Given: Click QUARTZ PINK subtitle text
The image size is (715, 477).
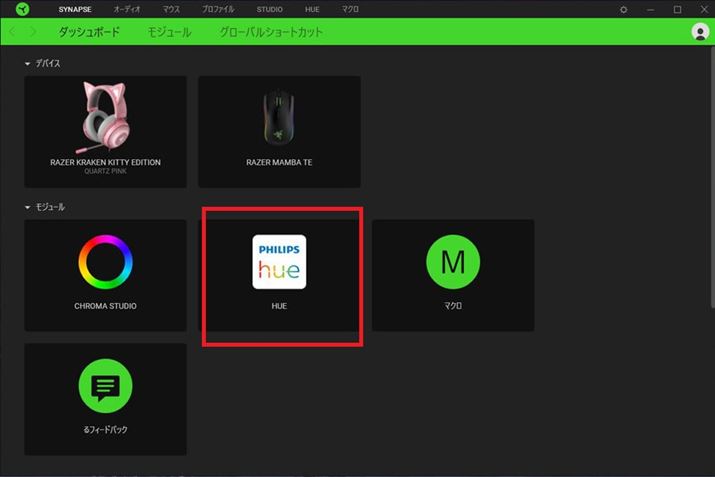Looking at the screenshot, I should (x=105, y=171).
